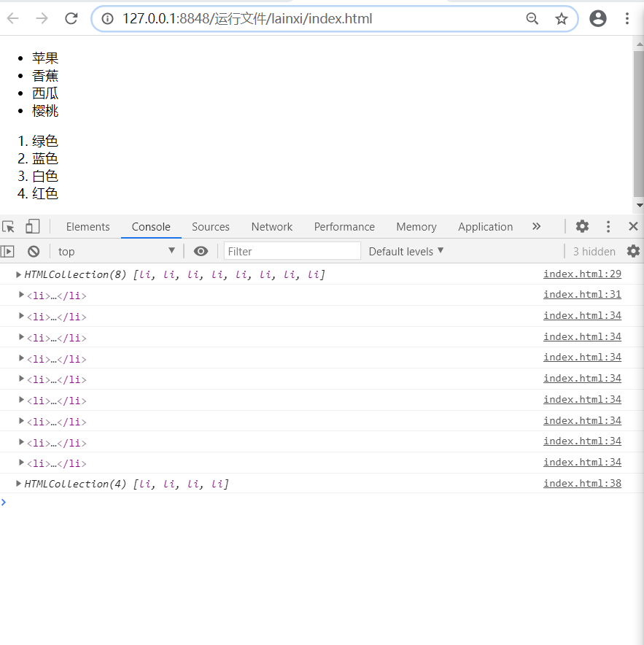Open DevTools settings gear
This screenshot has height=645, width=644.
pyautogui.click(x=582, y=226)
